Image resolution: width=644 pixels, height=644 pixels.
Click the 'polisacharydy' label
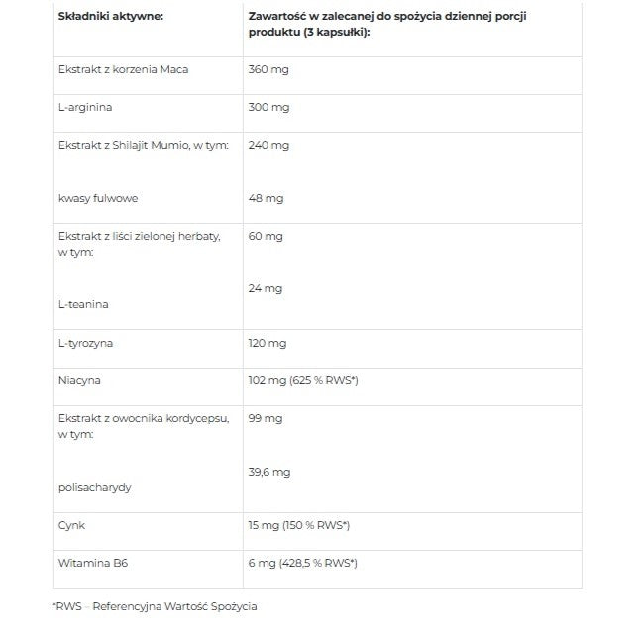[x=95, y=487]
